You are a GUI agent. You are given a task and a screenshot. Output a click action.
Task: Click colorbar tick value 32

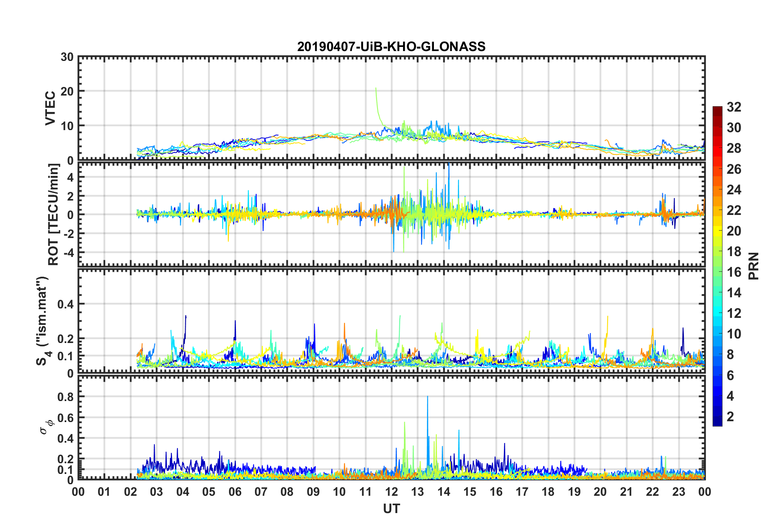tap(734, 107)
